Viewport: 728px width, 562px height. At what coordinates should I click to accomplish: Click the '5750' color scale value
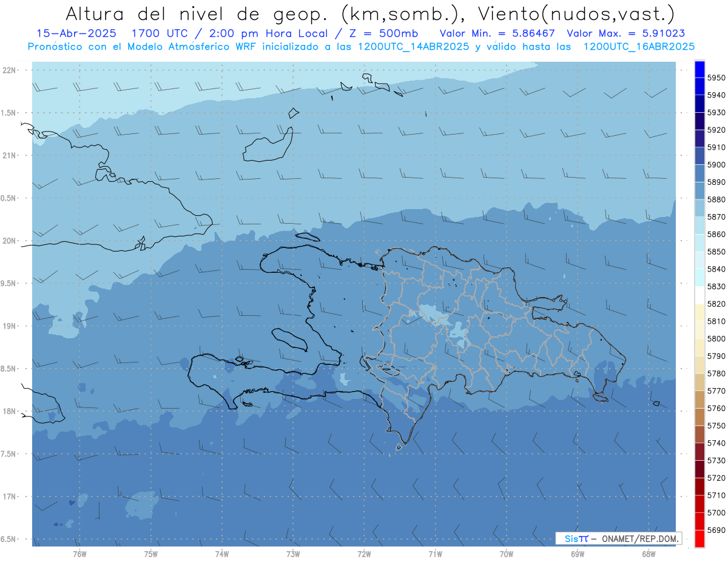coord(716,426)
